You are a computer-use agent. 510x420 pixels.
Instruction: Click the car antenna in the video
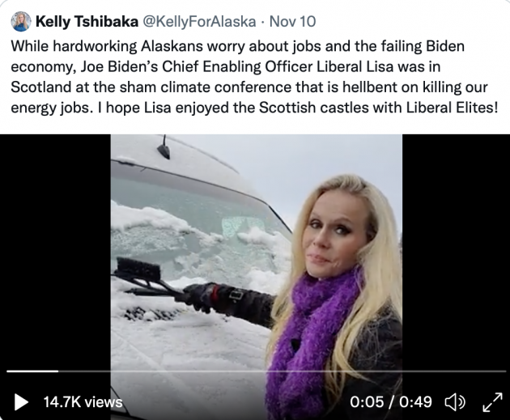coord(165,148)
